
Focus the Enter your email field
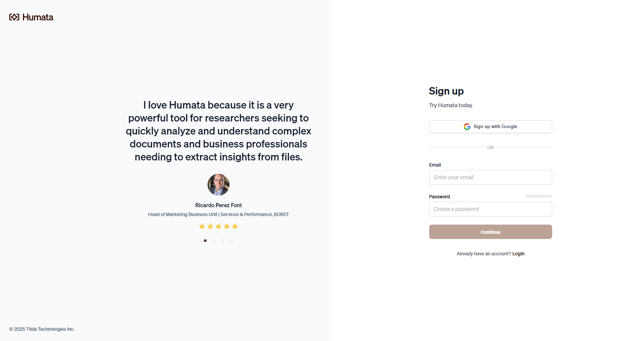click(490, 177)
